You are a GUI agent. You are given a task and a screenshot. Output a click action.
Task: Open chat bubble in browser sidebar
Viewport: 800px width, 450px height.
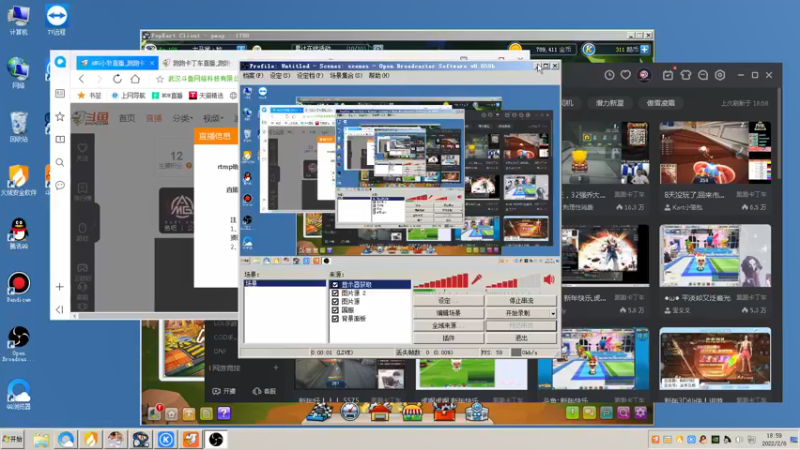(60, 185)
